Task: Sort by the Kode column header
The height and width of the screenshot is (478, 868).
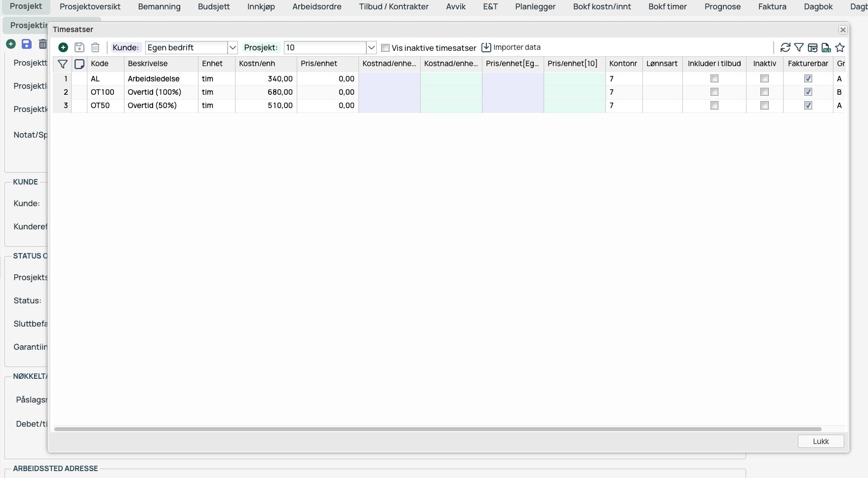Action: coord(106,64)
